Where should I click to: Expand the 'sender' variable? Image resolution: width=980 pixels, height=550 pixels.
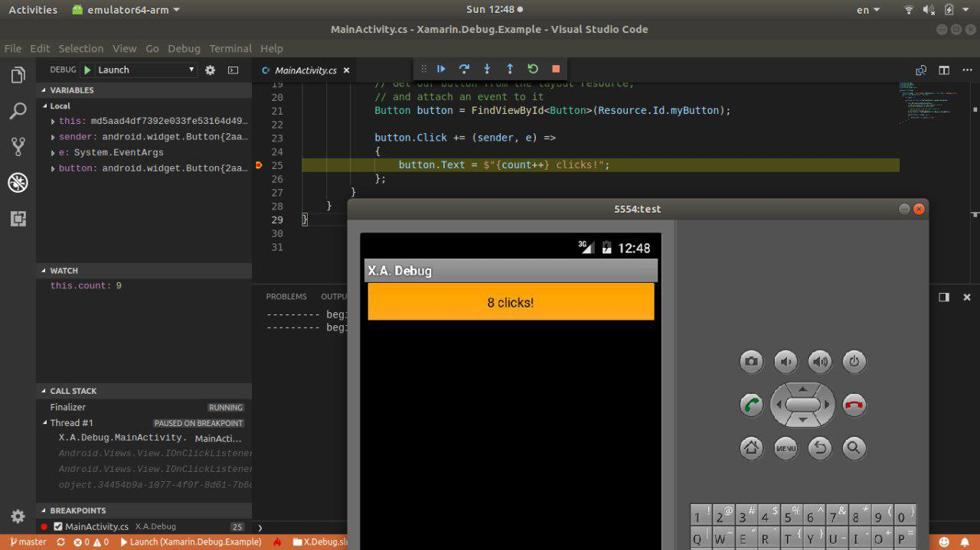(53, 137)
